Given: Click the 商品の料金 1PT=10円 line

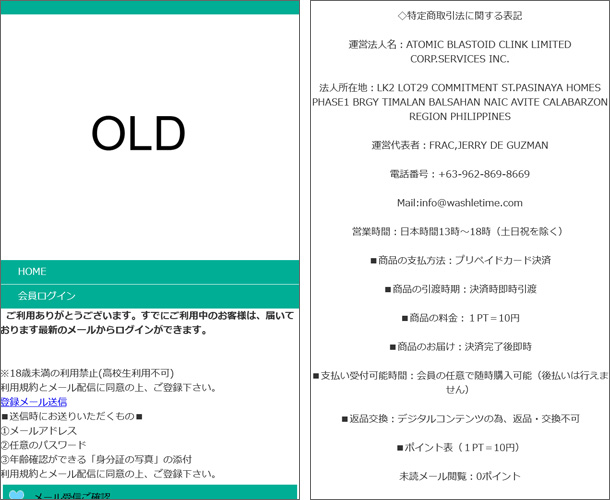Looking at the screenshot, I should [461, 318].
